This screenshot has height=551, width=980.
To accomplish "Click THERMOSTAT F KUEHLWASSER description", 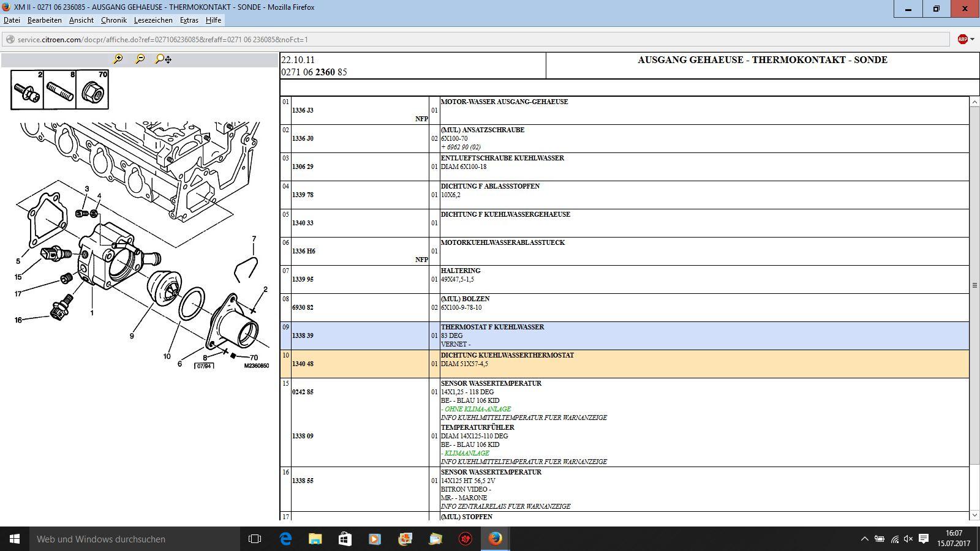I will 492,327.
